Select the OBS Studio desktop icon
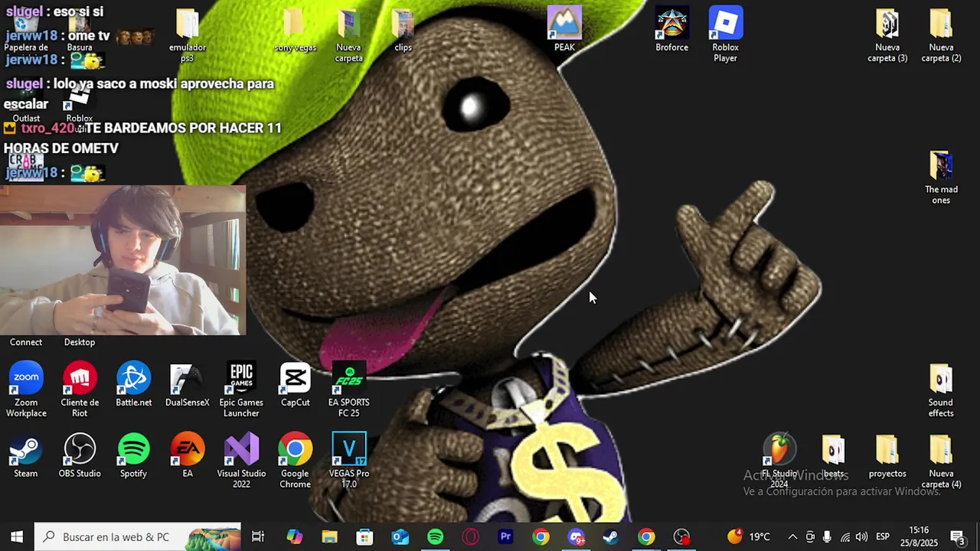The height and width of the screenshot is (551, 980). click(80, 455)
